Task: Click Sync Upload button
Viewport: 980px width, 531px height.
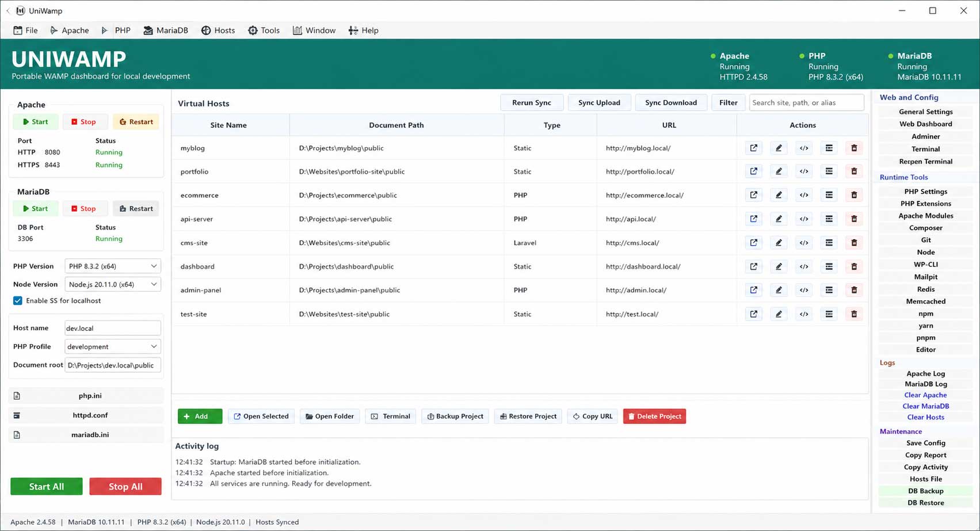Action: pyautogui.click(x=599, y=102)
